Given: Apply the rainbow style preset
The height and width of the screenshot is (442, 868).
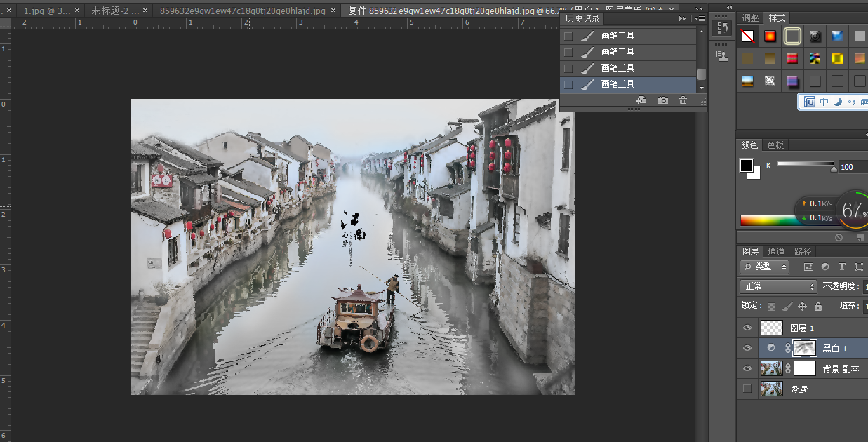Looking at the screenshot, I should [815, 58].
